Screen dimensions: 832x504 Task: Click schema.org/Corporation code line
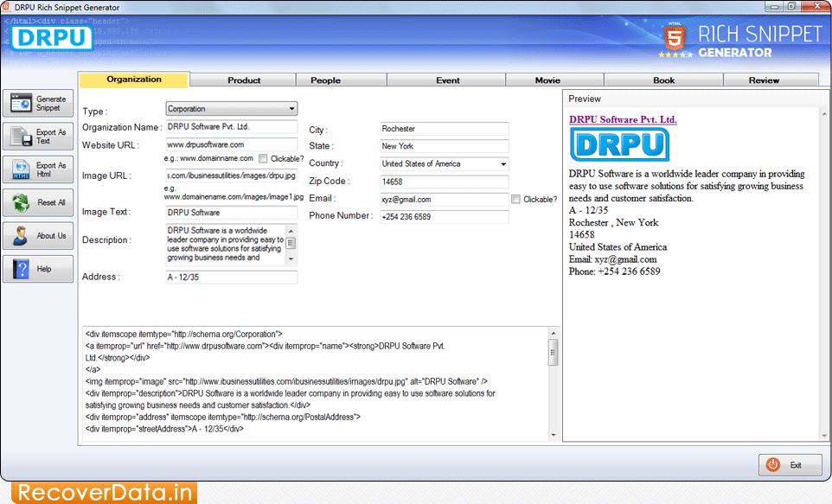click(184, 335)
